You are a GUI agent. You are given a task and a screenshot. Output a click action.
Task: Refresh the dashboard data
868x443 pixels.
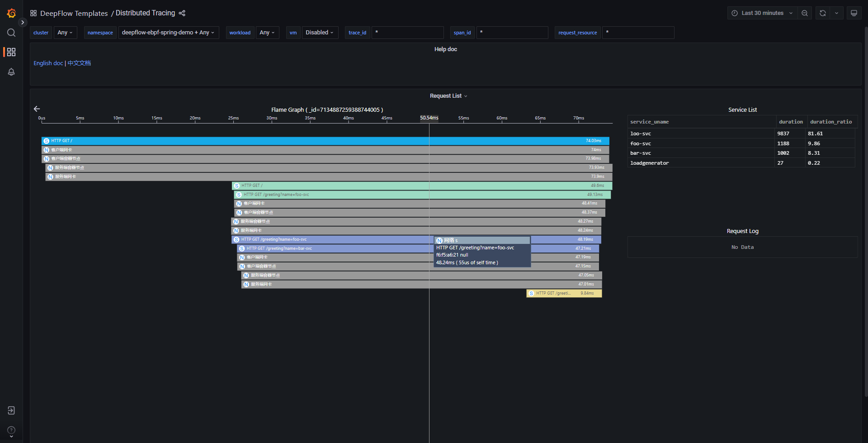pyautogui.click(x=822, y=13)
